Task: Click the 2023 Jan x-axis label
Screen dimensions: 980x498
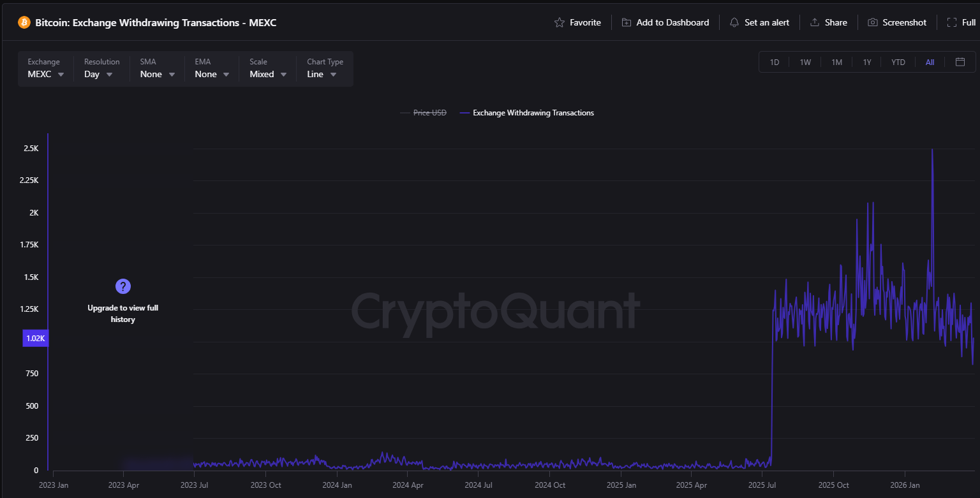Action: pyautogui.click(x=53, y=485)
